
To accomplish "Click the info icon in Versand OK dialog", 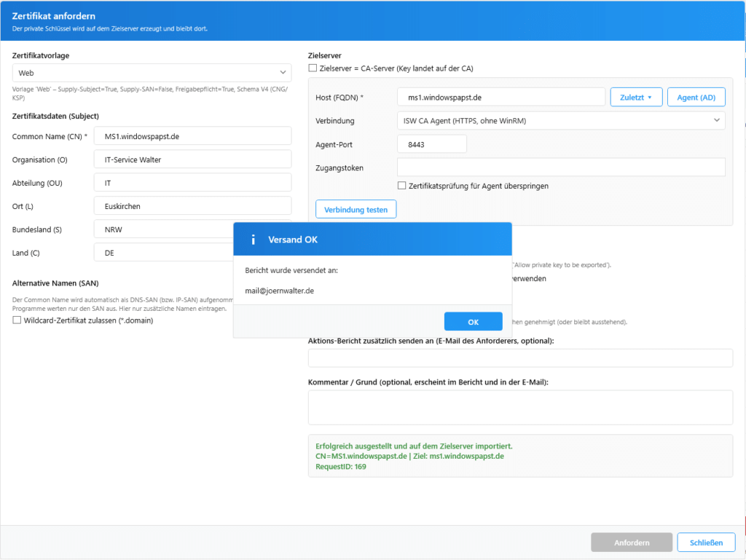I will pos(253,240).
